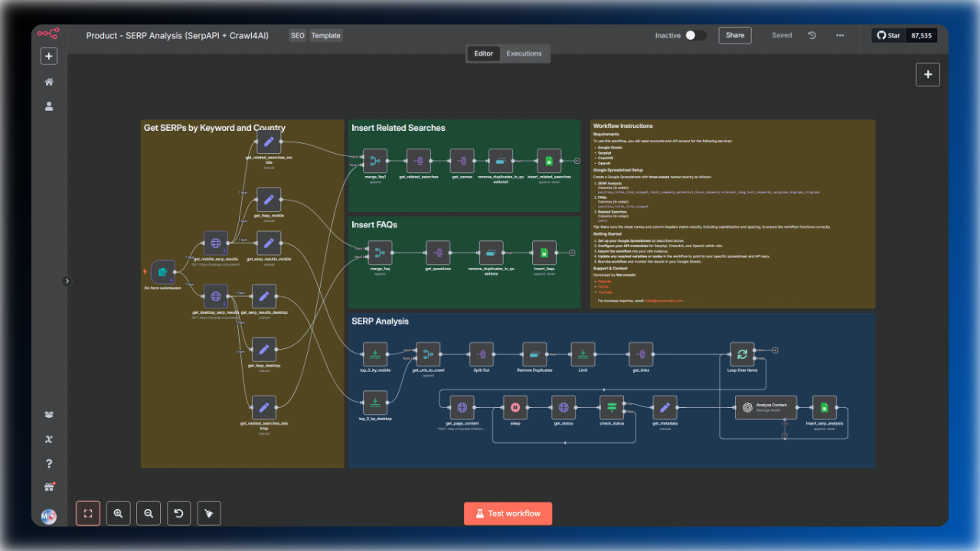Click the GitHub star count 87,535

pos(921,35)
